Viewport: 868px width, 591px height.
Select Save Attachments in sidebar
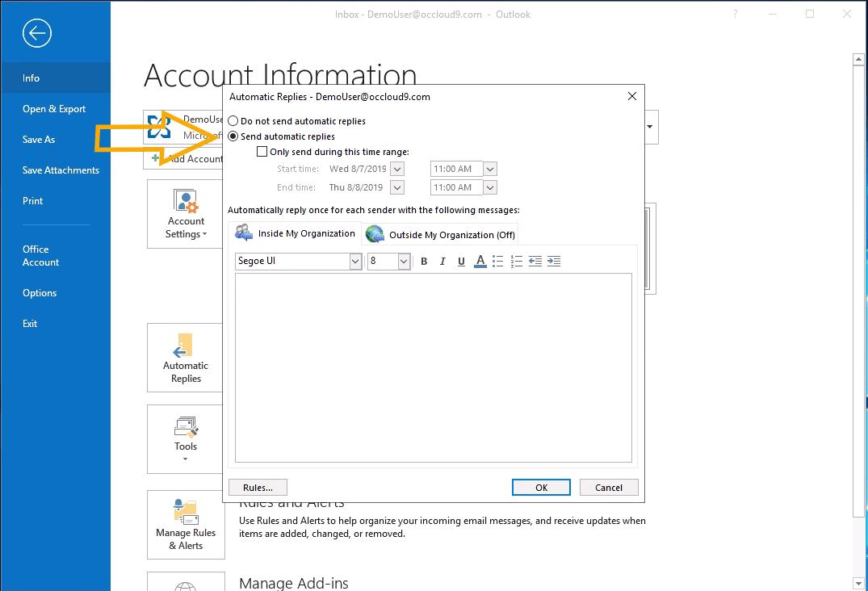56,170
